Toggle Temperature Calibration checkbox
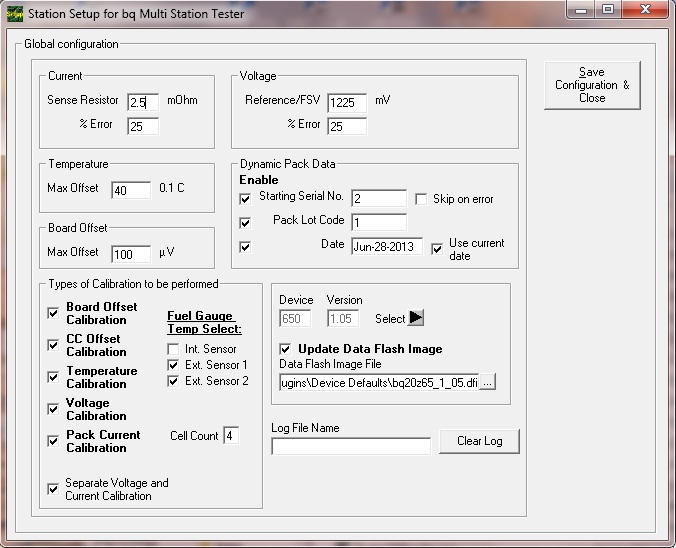 [x=53, y=377]
